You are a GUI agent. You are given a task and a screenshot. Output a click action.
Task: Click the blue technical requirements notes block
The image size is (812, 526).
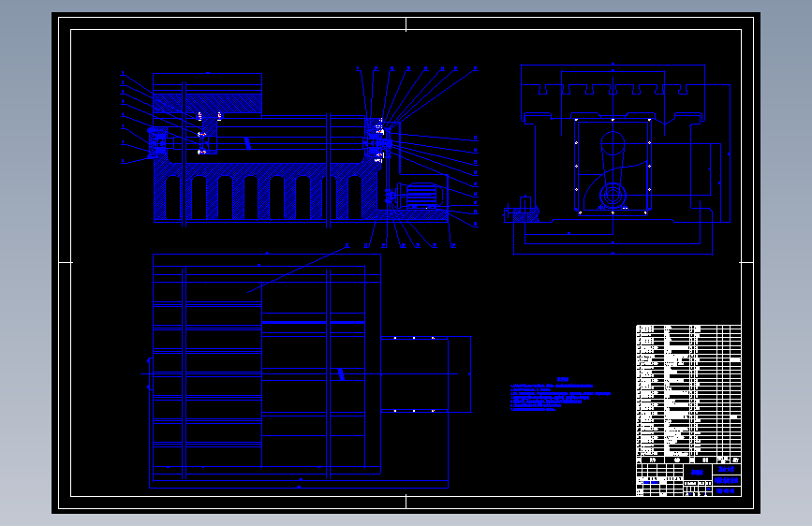coord(560,395)
